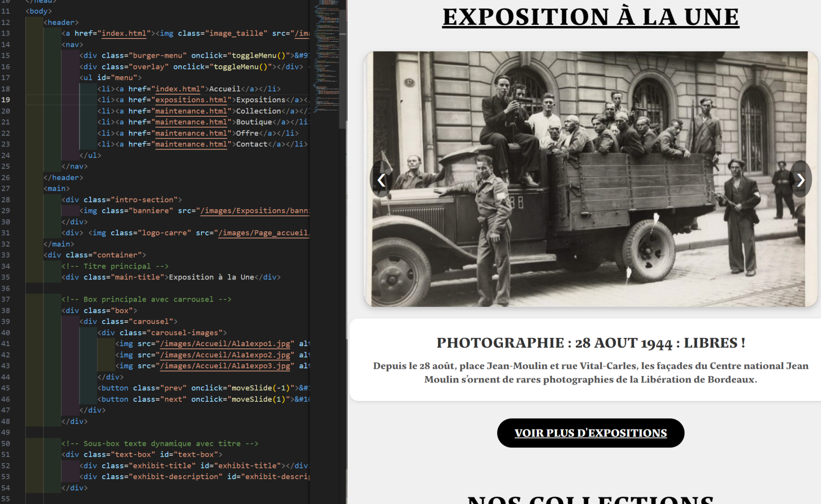Open the banniere image src path link
This screenshot has width=821, height=504.
[x=255, y=211]
